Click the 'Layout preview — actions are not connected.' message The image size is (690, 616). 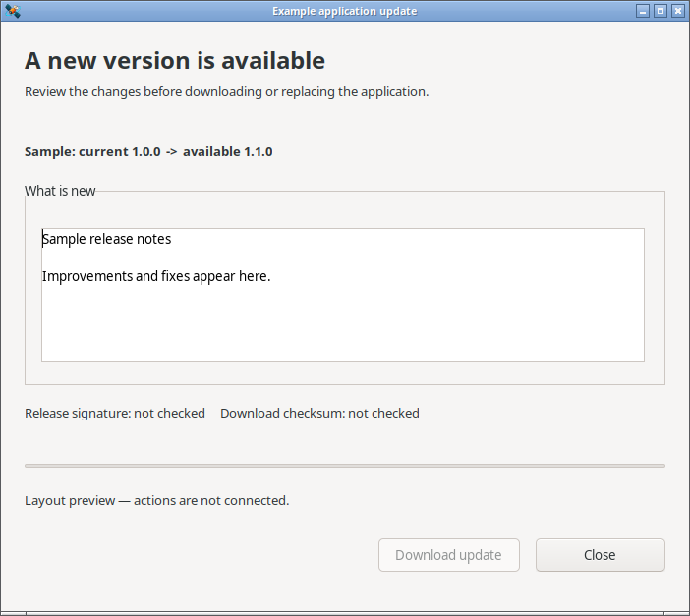pos(156,501)
